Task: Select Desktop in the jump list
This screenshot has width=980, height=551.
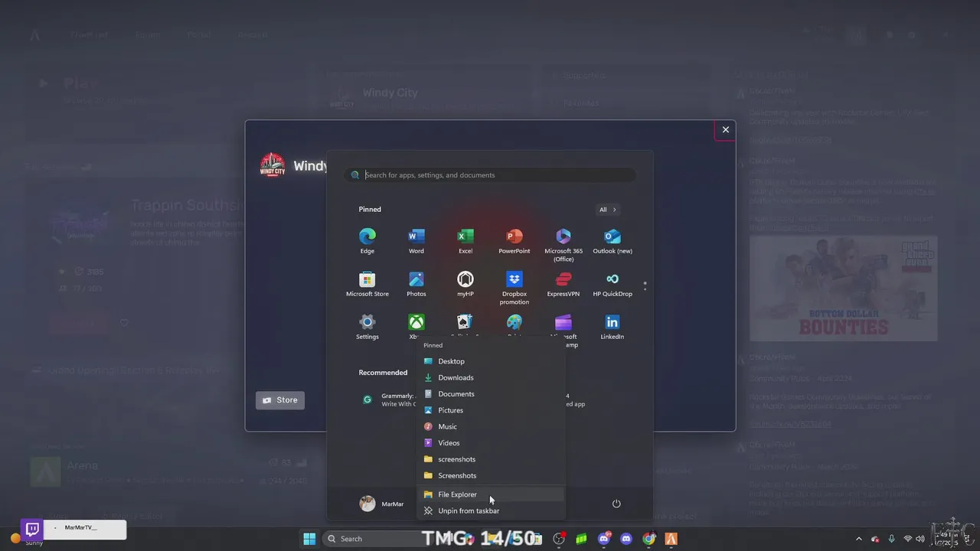Action: (x=491, y=361)
